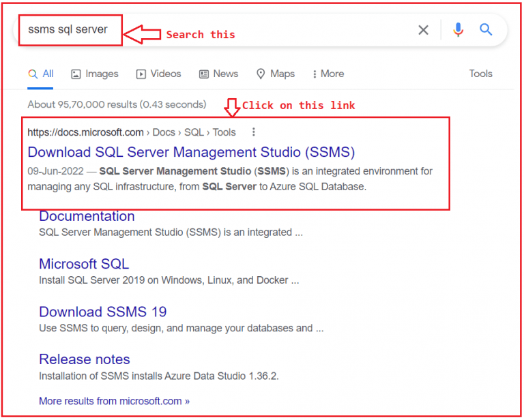The height and width of the screenshot is (420, 524).
Task: Open the search Tools options
Action: (x=480, y=74)
